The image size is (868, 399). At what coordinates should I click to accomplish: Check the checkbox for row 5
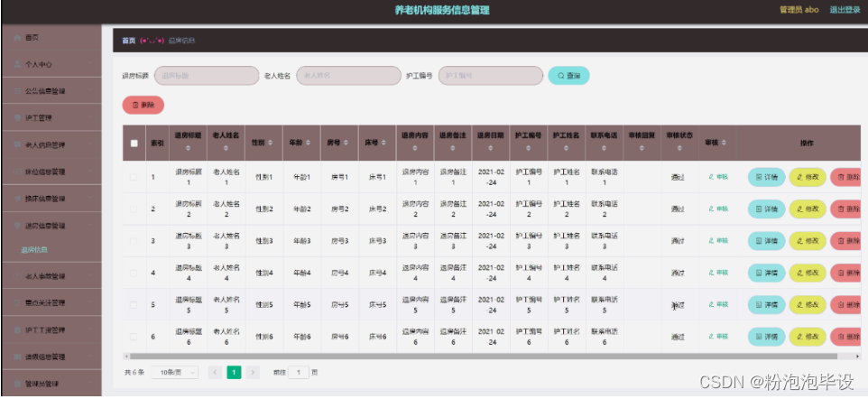[x=134, y=305]
